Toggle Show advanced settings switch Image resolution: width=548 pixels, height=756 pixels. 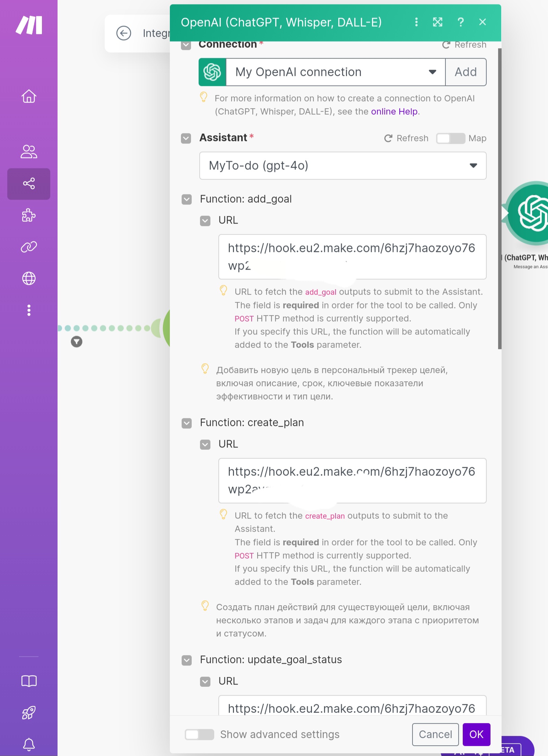[x=199, y=734]
